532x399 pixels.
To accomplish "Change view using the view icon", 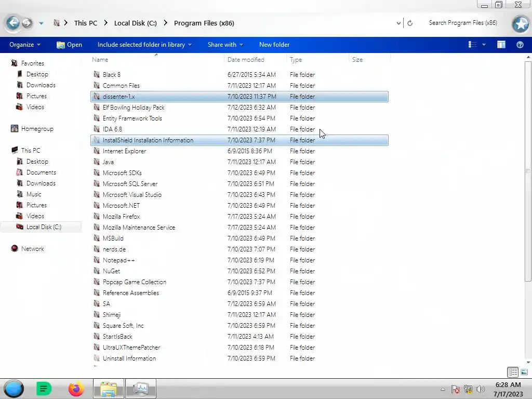I will tap(472, 45).
